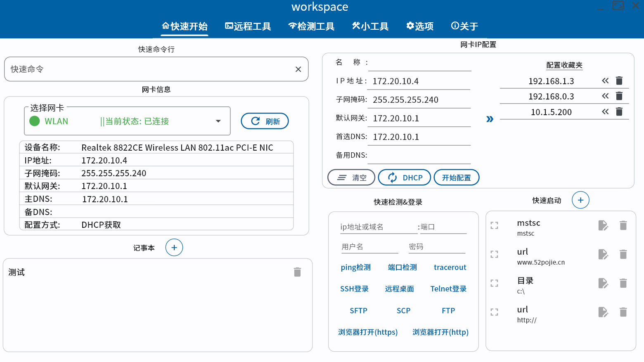644x362 pixels.
Task: Add a new note in 记事本
Action: 174,247
